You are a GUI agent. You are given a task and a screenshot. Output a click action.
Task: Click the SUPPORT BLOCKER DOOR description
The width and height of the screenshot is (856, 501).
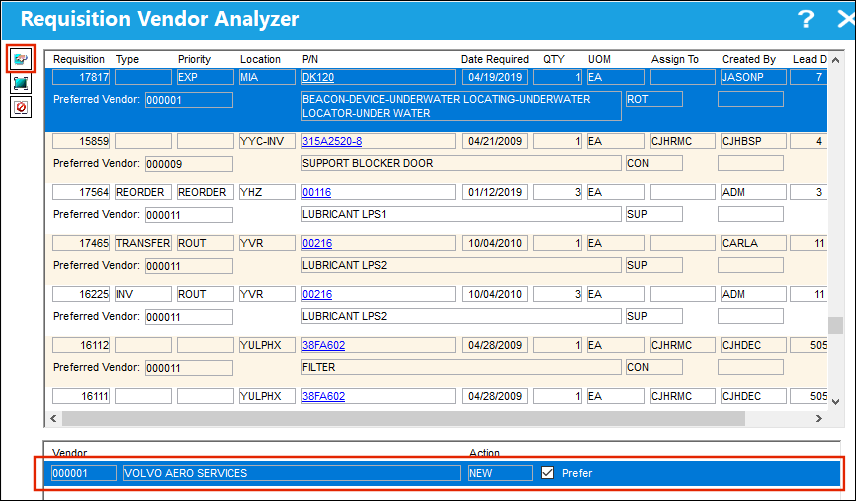tap(461, 163)
